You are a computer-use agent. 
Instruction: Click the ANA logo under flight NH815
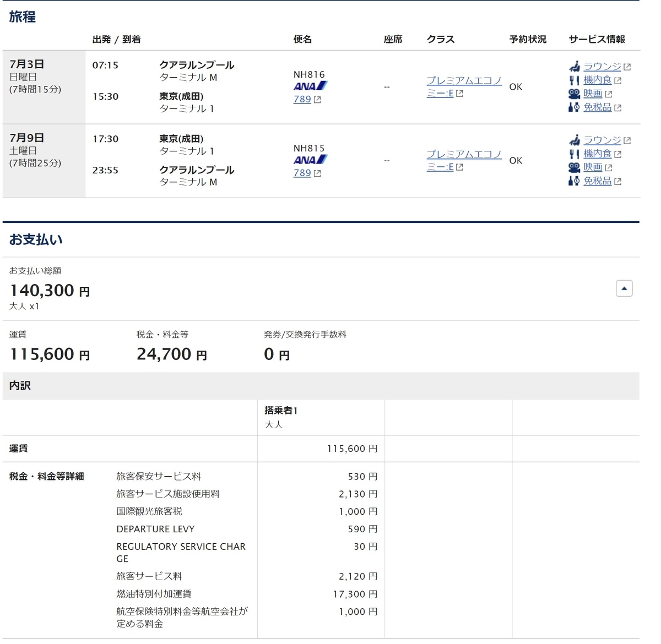tap(310, 160)
